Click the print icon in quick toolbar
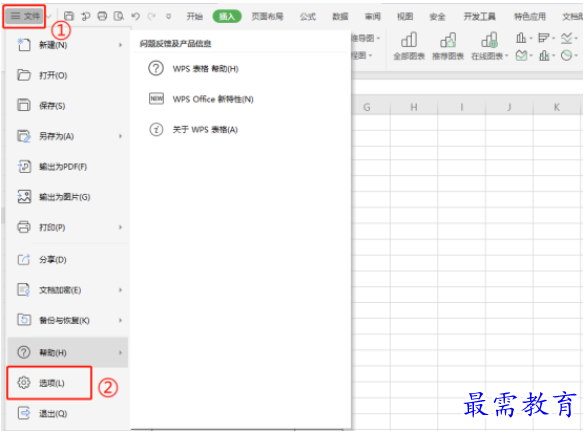This screenshot has height=436, width=585. (x=102, y=16)
